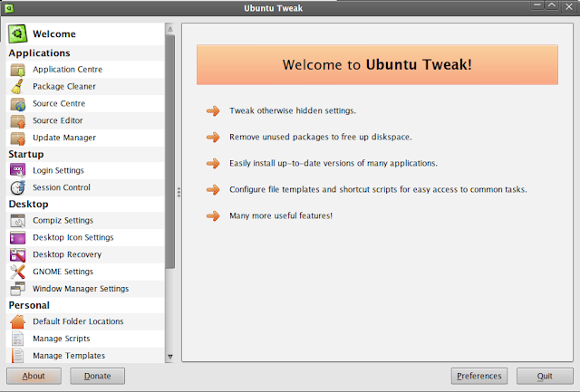Click the Desktop Icon Settings icon
Viewport: 580px width, 392px height.
tap(18, 237)
